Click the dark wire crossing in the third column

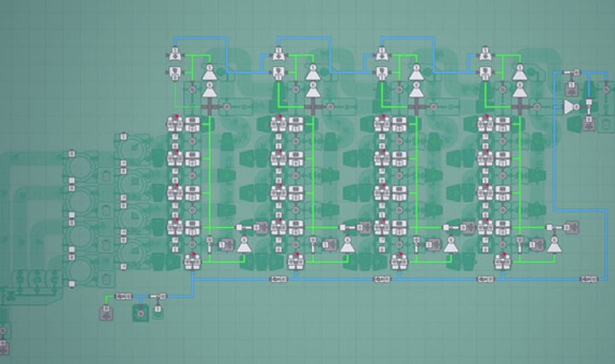pos(417,107)
